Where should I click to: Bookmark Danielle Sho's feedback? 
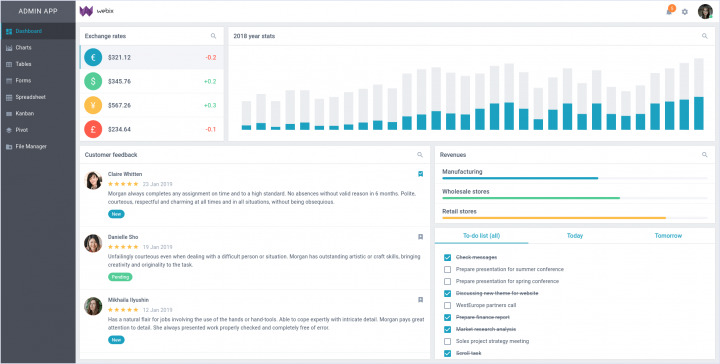point(420,237)
